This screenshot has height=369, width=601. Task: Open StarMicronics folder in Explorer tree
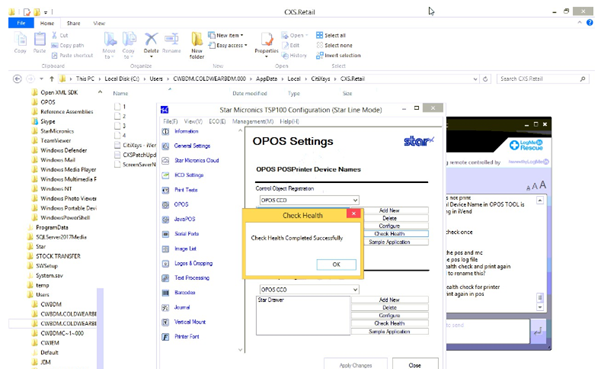(57, 131)
